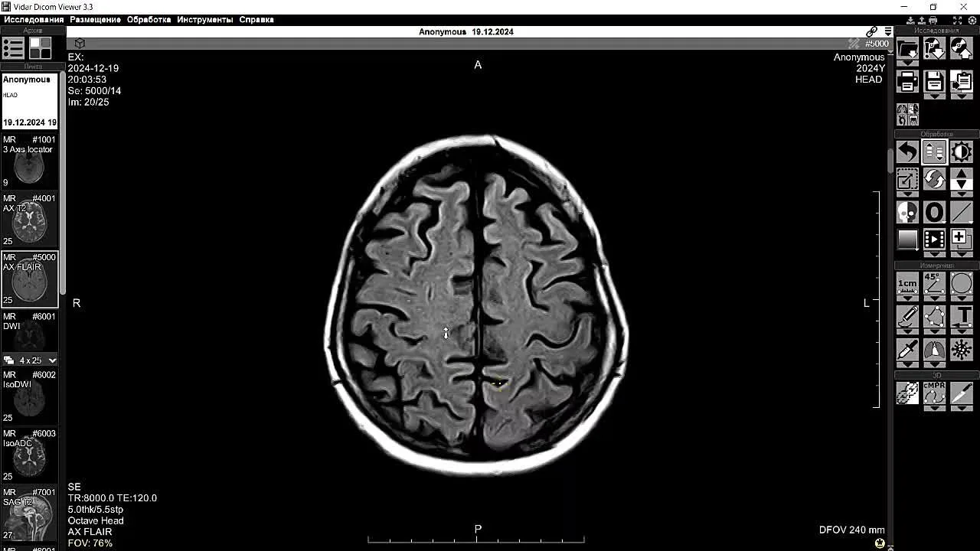Open the grayscale gradient palette
Image resolution: width=980 pixels, height=551 pixels.
tap(907, 240)
